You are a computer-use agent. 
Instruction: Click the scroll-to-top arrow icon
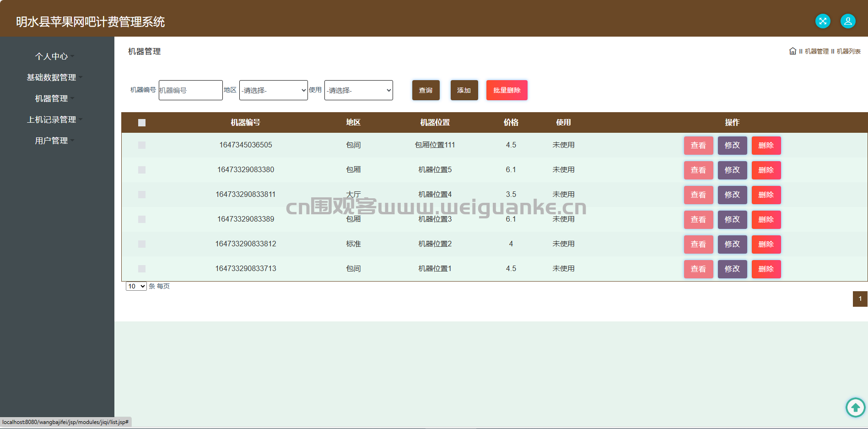pos(855,407)
